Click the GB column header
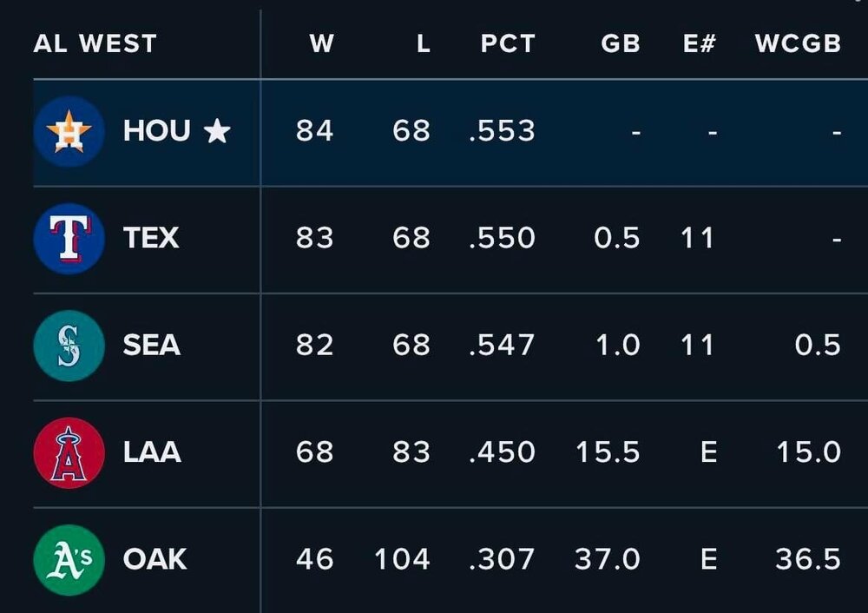This screenshot has width=868, height=613. tap(620, 43)
